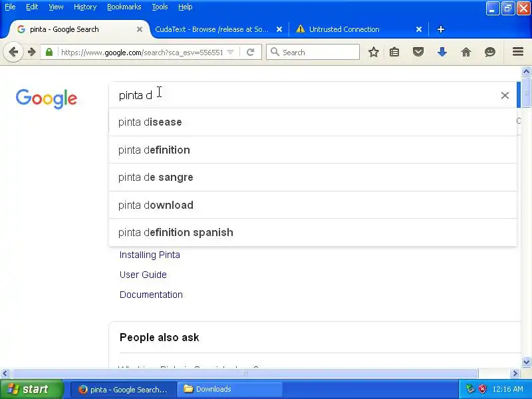Open the green padlock site identity info
This screenshot has height=399, width=532.
49,53
